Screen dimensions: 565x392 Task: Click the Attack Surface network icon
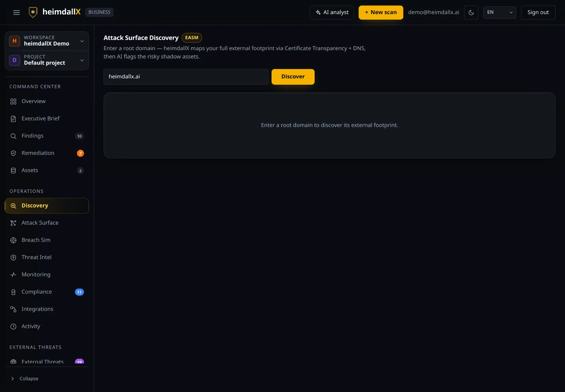pos(13,223)
